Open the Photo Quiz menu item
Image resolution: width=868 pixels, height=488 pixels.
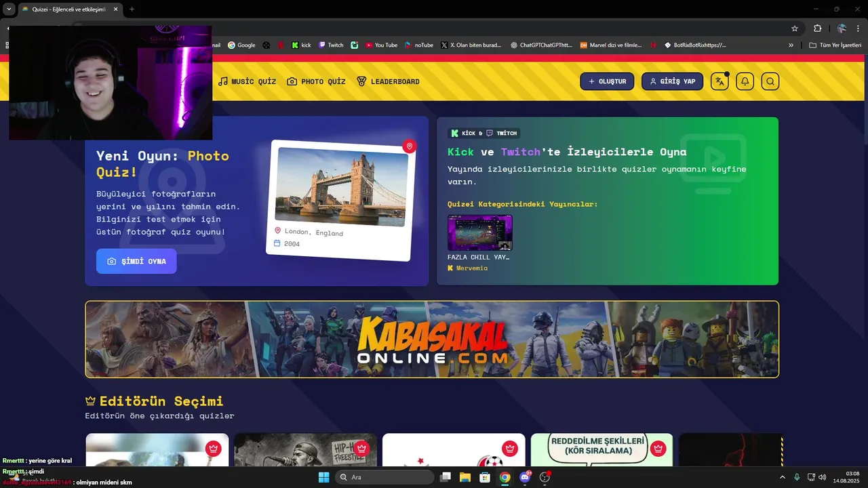point(316,81)
